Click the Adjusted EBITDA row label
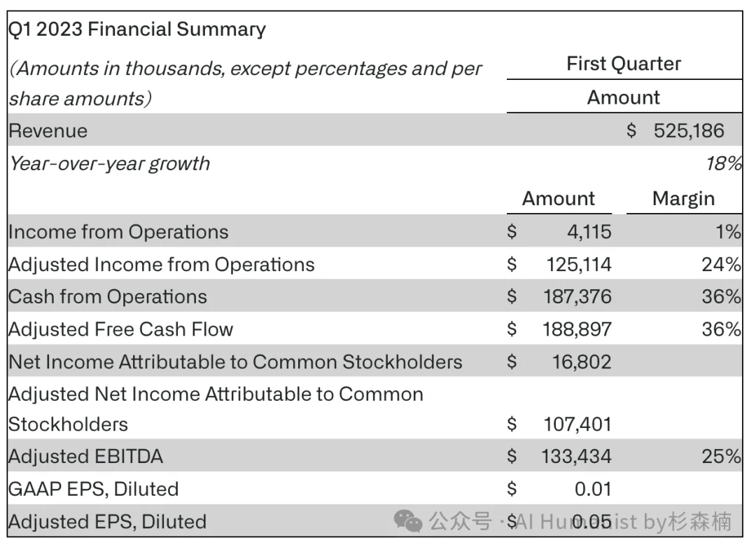 (x=86, y=457)
